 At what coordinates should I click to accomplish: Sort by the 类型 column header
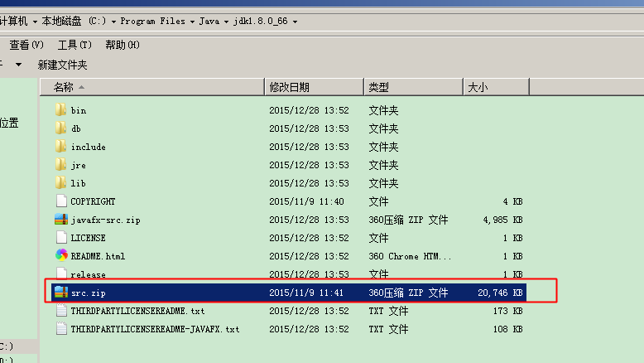click(x=414, y=87)
